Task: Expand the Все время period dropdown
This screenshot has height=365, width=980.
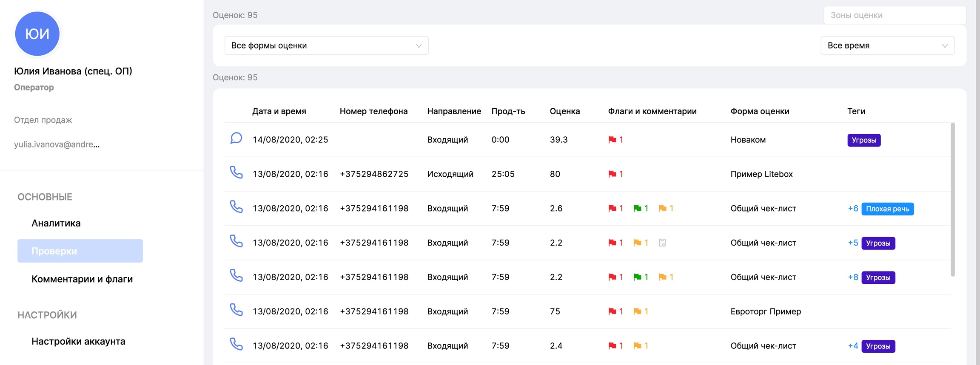Action: 887,45
